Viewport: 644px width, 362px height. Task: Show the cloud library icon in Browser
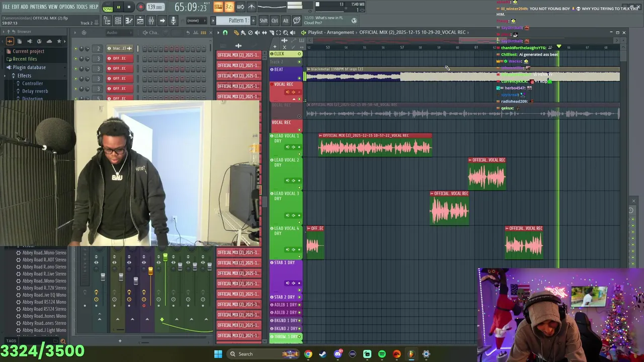[49, 41]
